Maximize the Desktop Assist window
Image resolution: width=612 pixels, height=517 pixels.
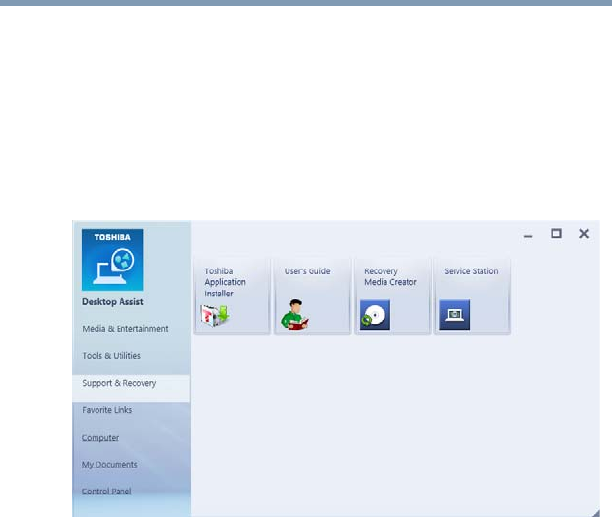(x=556, y=234)
